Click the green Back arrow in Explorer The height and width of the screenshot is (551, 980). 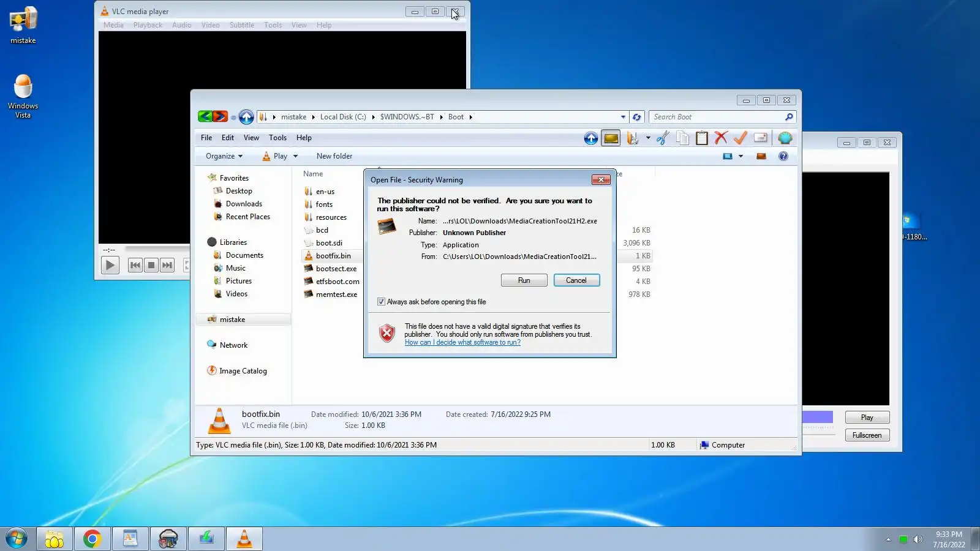click(x=205, y=116)
